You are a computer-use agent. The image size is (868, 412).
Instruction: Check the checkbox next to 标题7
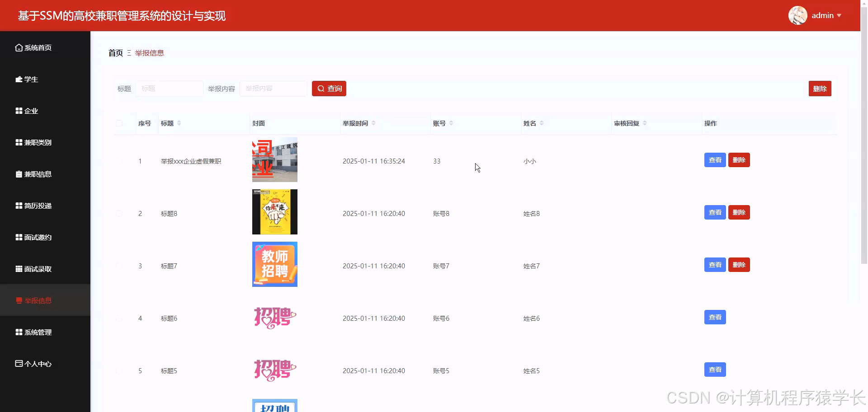pos(119,266)
